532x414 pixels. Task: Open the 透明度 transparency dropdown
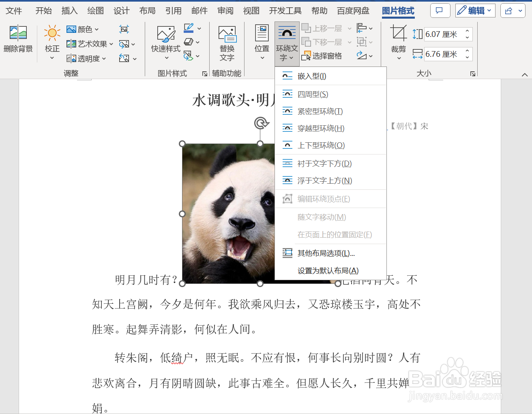coord(86,58)
